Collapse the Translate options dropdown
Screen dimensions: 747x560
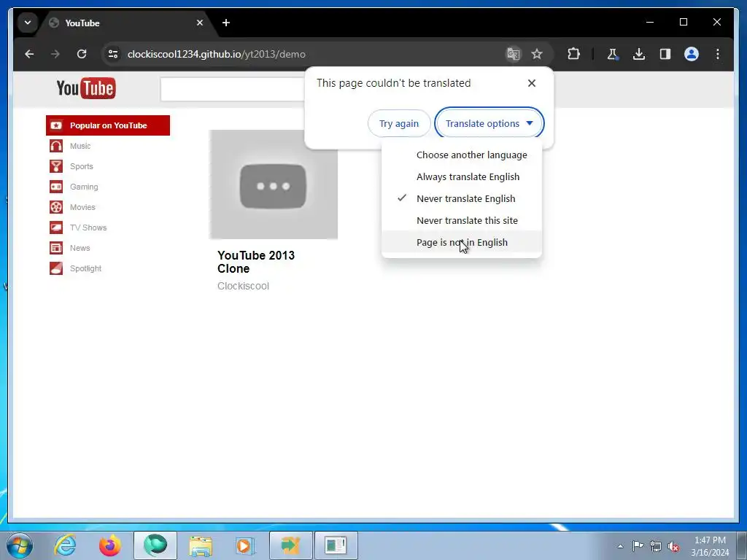coord(489,123)
